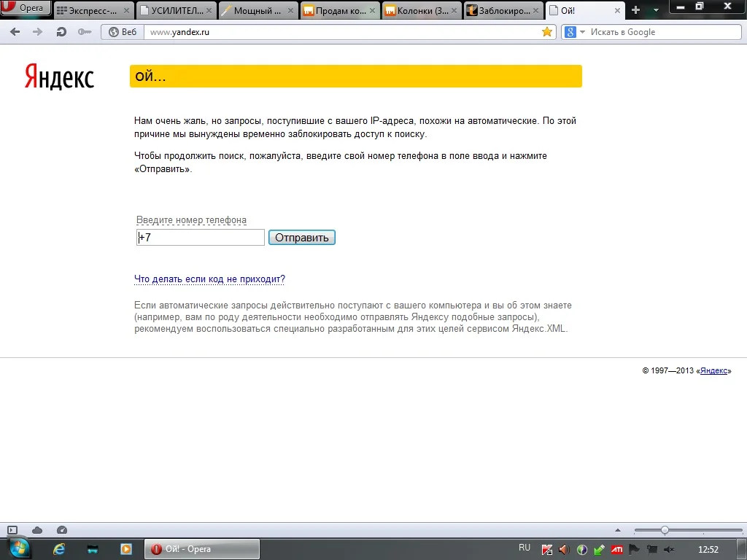Image resolution: width=747 pixels, height=560 pixels.
Task: Toggle the Opera Turbo gauge icon
Action: pos(62,530)
